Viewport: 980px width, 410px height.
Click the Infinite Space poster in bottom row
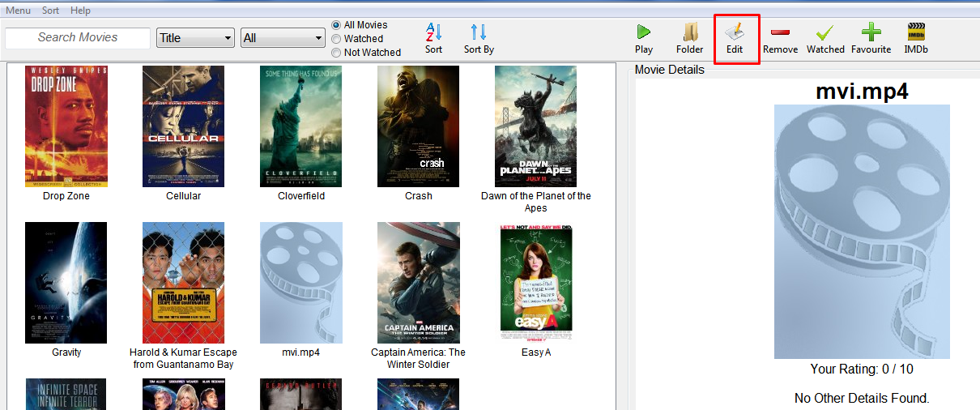[x=66, y=395]
